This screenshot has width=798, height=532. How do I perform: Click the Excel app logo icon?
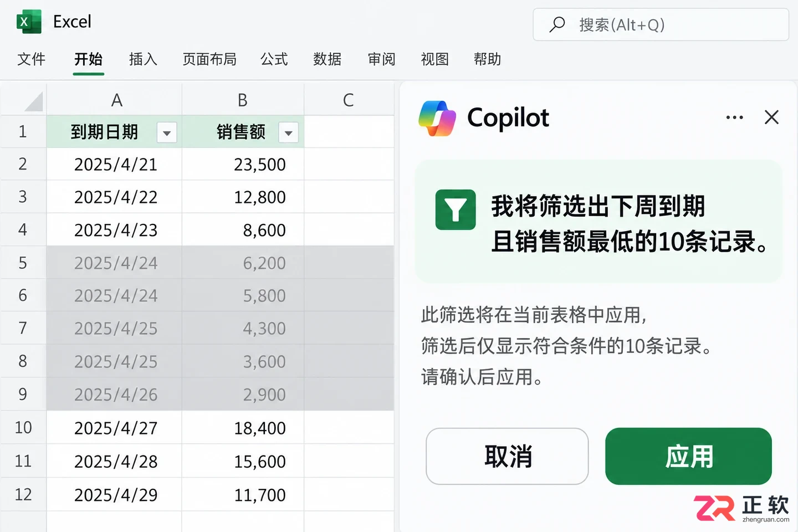pos(29,22)
